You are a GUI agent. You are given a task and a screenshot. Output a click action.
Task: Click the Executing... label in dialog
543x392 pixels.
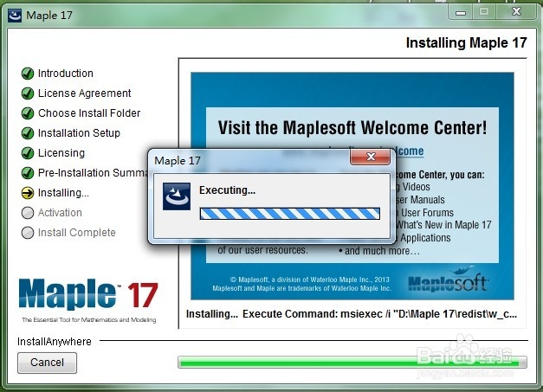(227, 190)
